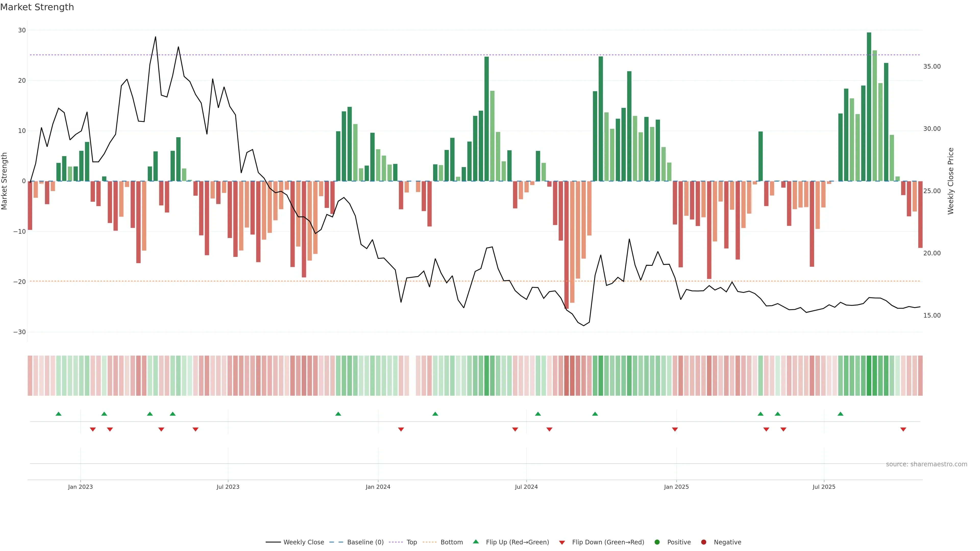Viewport: 980px width, 551px height.
Task: Click the rightmost red flip-down triangle marker
Action: [x=903, y=429]
